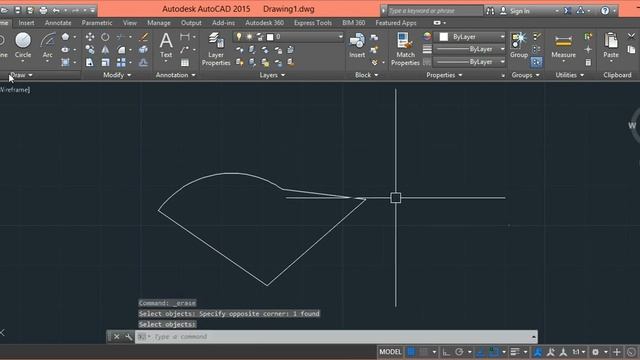Expand the Draw panel
The width and height of the screenshot is (640, 360).
pyautogui.click(x=21, y=75)
